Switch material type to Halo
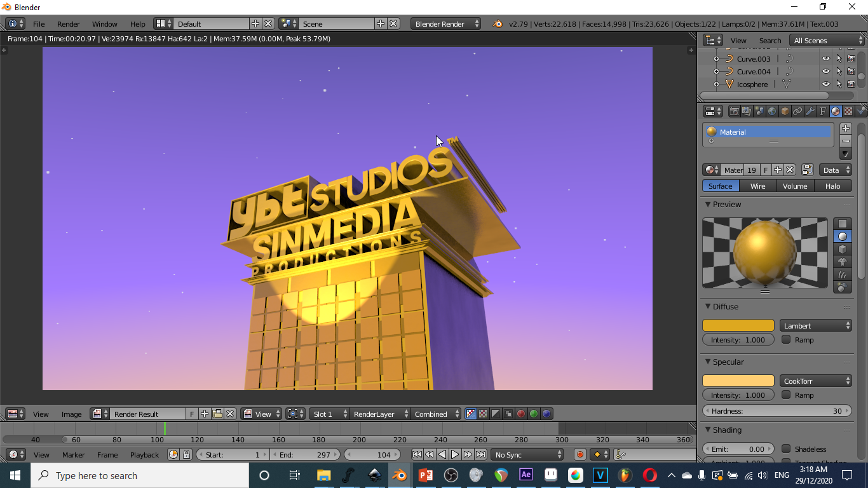The height and width of the screenshot is (488, 868). [832, 186]
